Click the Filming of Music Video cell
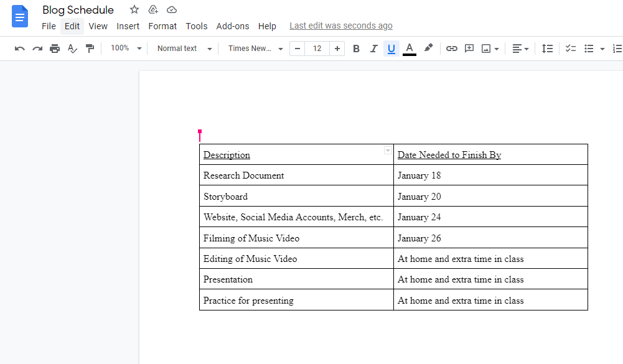This screenshot has width=623, height=364. click(x=296, y=238)
